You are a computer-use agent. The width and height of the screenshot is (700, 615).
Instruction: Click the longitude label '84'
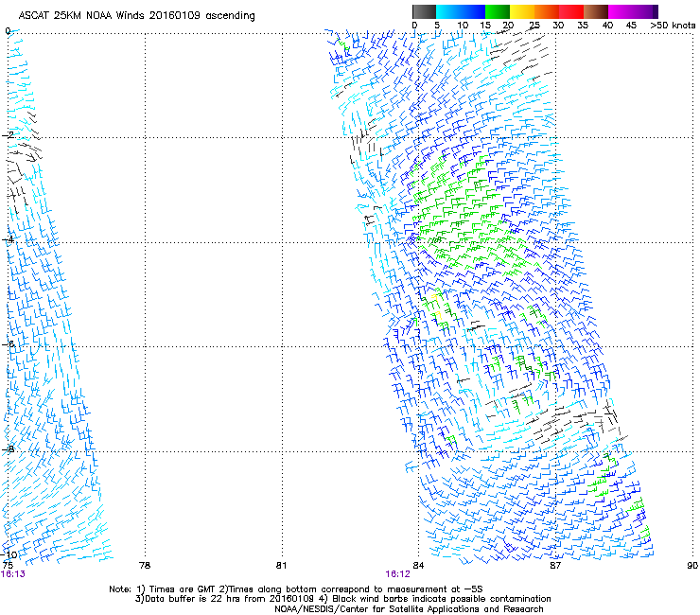tap(418, 566)
